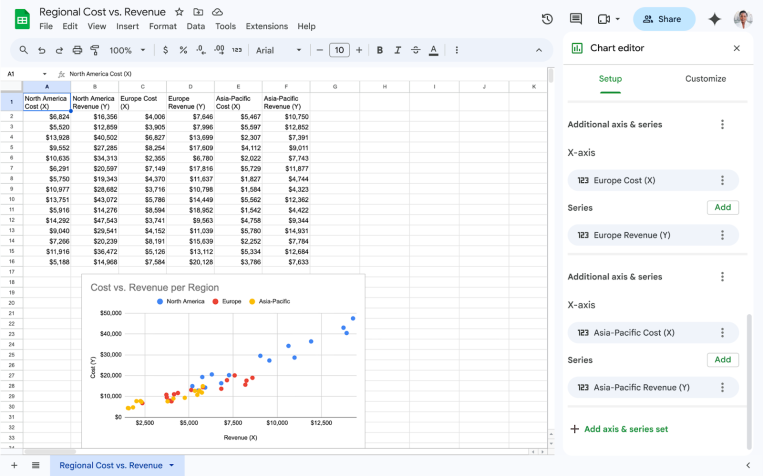Screen dimensions: 763x476
Task: Click the formula bar
Action: click(x=307, y=74)
